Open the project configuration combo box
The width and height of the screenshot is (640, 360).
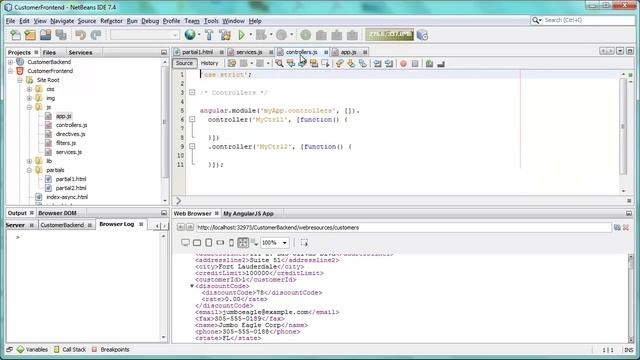point(145,35)
